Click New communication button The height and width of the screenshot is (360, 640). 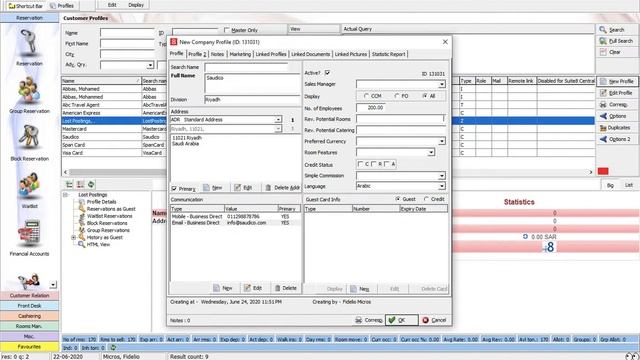pos(223,288)
